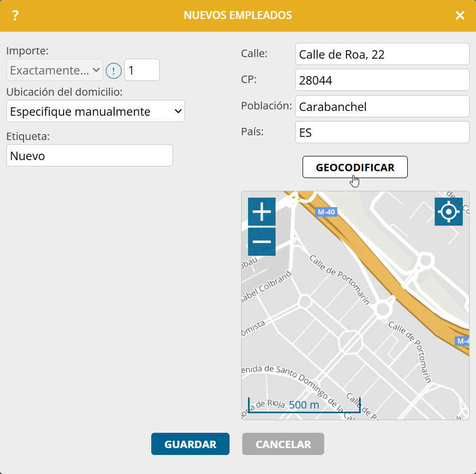Viewport: 476px width, 474px height.
Task: Open the Importe 'Exactamente...' dropdown
Action: point(54,70)
